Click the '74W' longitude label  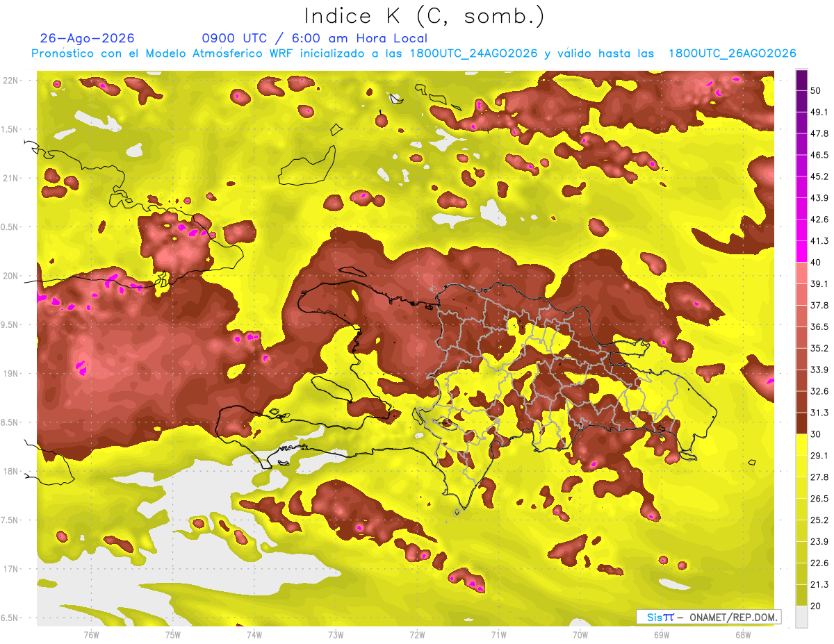254,635
